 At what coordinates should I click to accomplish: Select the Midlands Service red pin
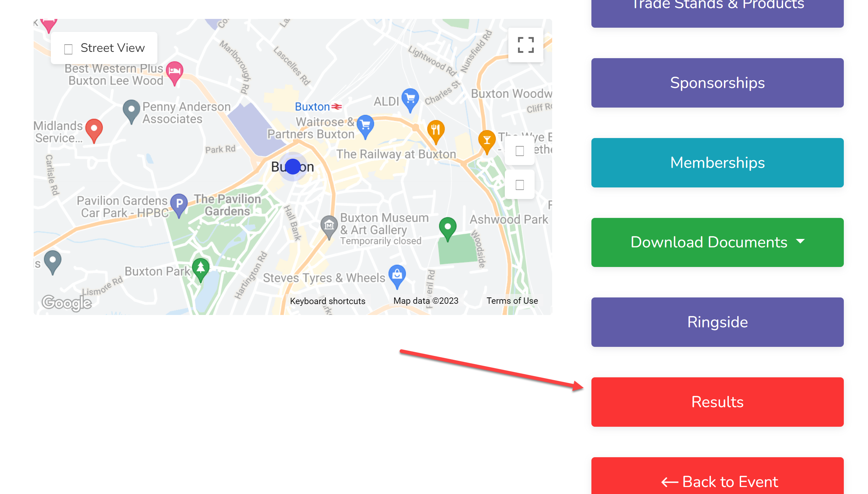pyautogui.click(x=94, y=130)
